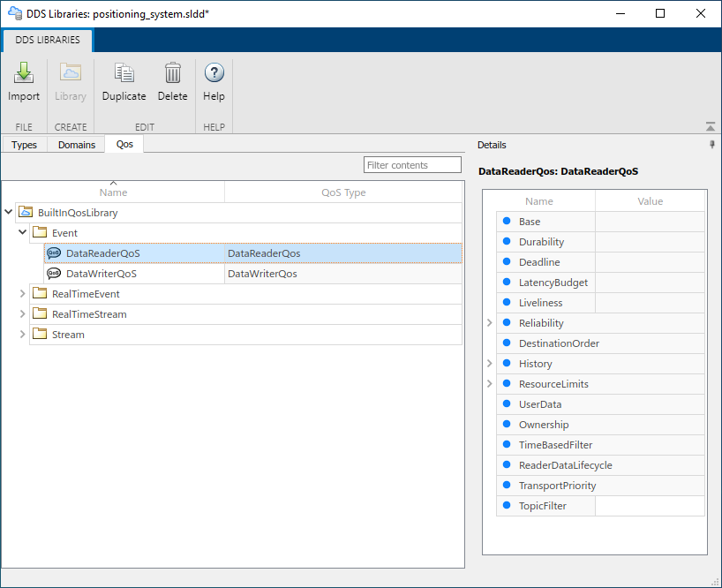
Task: Click the Filter contents field
Action: click(412, 164)
